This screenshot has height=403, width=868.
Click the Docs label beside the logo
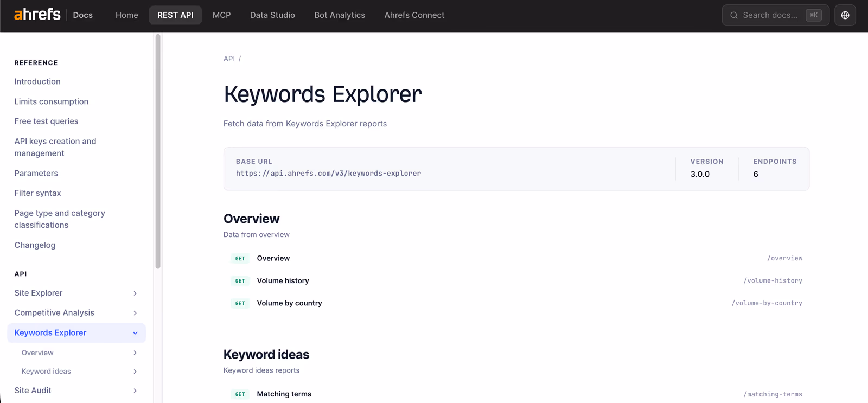click(83, 15)
